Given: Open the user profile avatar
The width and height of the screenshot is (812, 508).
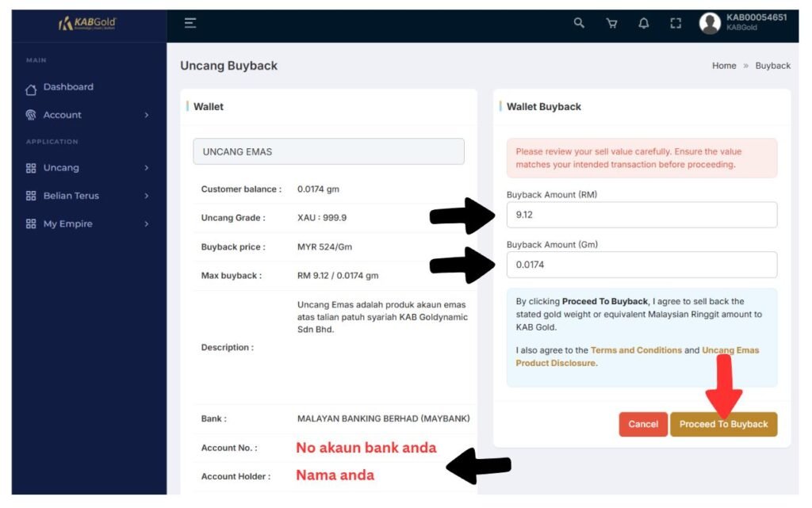Looking at the screenshot, I should [x=710, y=23].
